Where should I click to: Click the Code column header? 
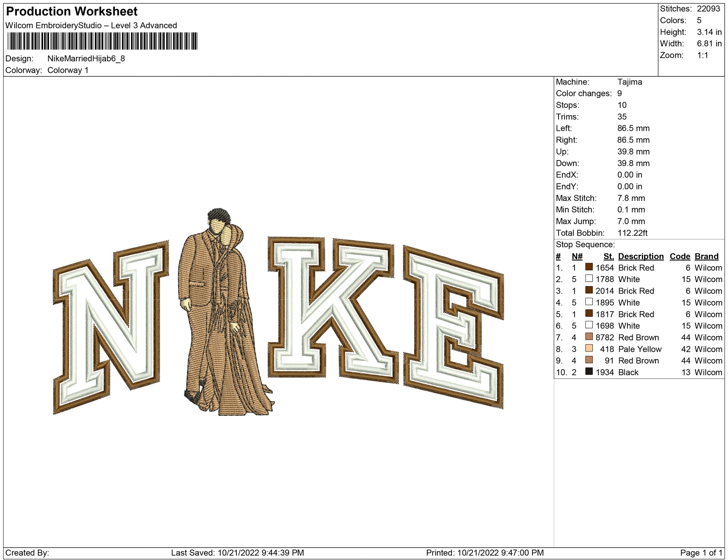pos(679,256)
